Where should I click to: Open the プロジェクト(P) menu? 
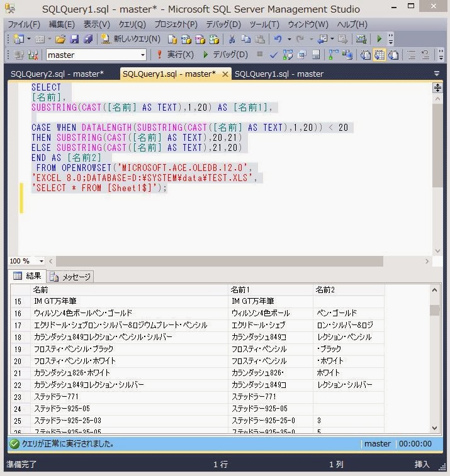pos(176,25)
